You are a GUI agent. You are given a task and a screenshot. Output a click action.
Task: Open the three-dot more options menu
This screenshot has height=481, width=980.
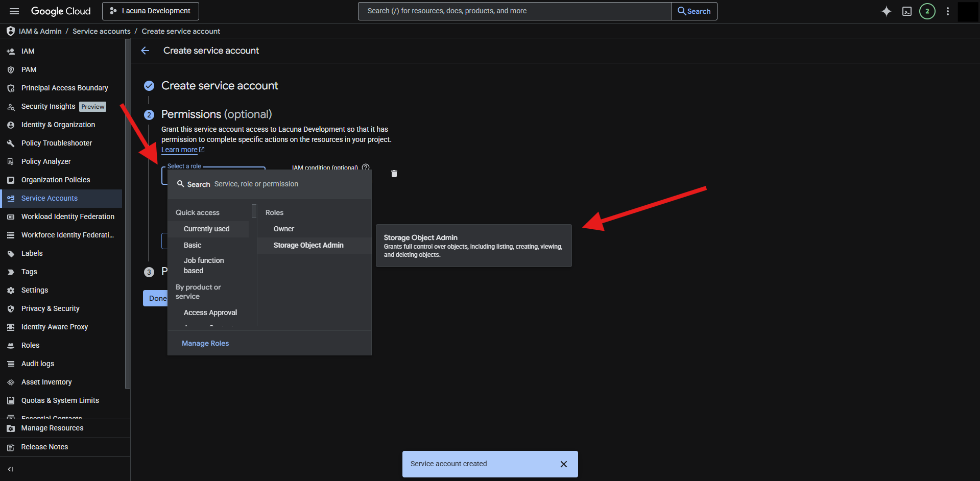[x=947, y=11]
